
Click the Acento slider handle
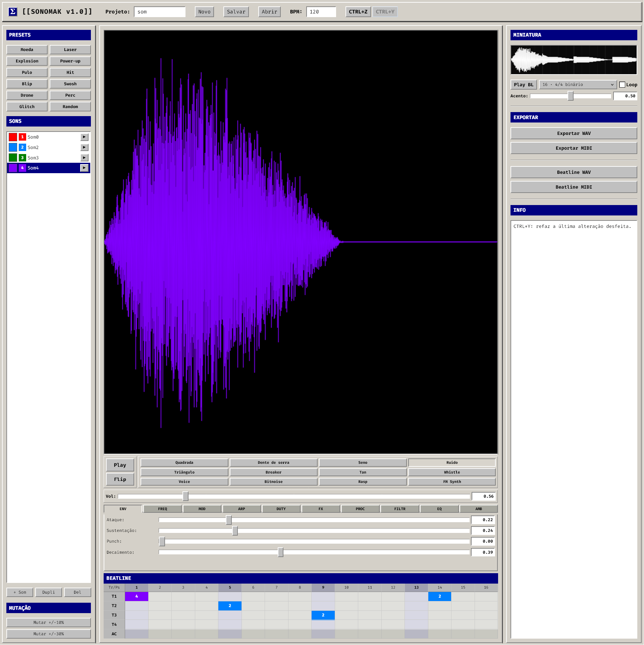pos(571,96)
